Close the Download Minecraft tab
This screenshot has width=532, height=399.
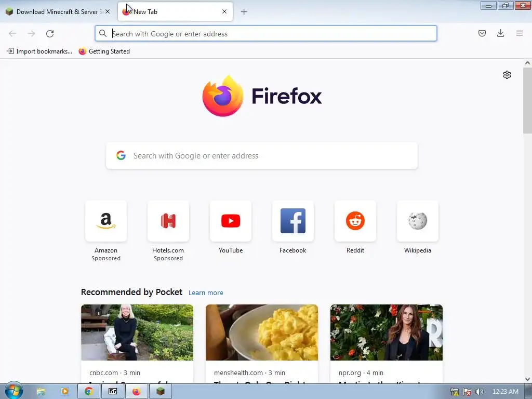click(108, 11)
